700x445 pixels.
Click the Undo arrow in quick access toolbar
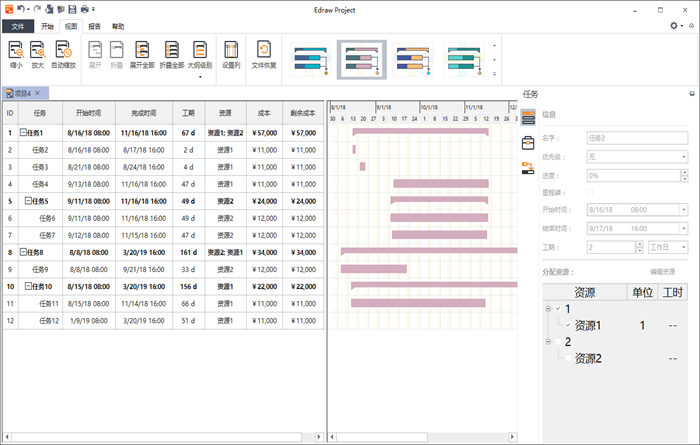tap(21, 9)
